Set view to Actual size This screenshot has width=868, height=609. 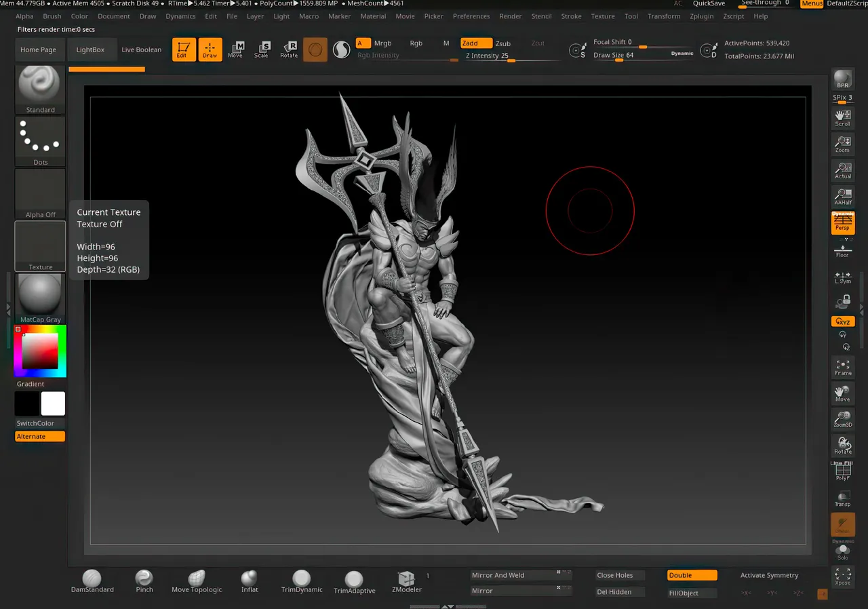click(843, 170)
